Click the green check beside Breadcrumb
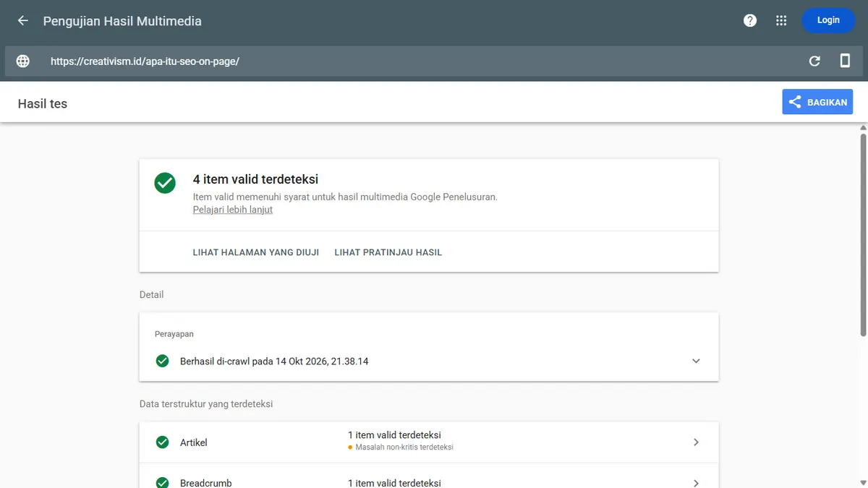The height and width of the screenshot is (488, 868). tap(163, 483)
